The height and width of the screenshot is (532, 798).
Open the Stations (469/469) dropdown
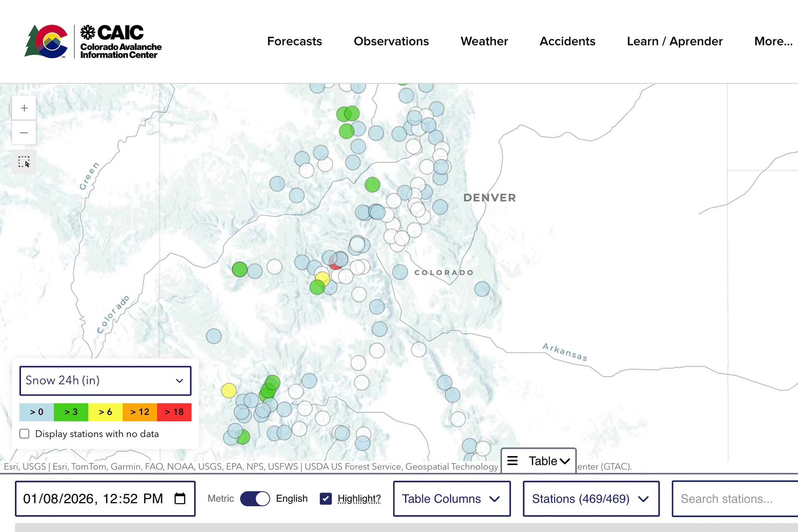[590, 499]
